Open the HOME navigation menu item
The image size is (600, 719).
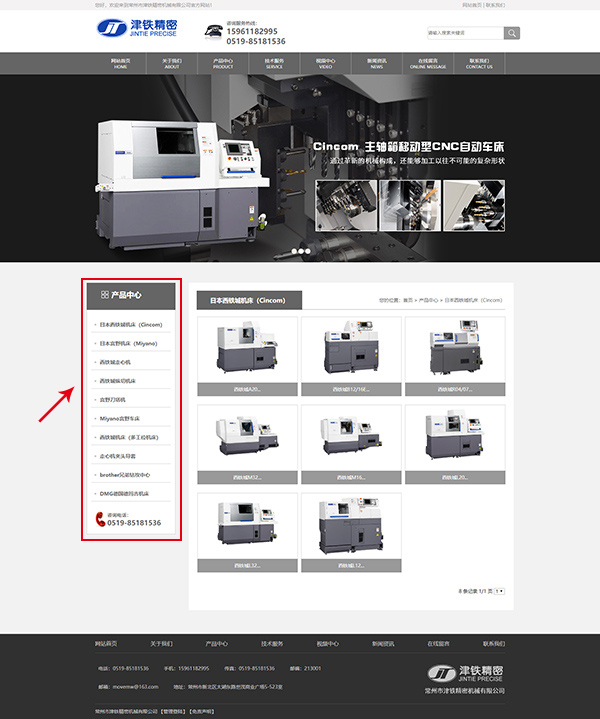[120, 63]
